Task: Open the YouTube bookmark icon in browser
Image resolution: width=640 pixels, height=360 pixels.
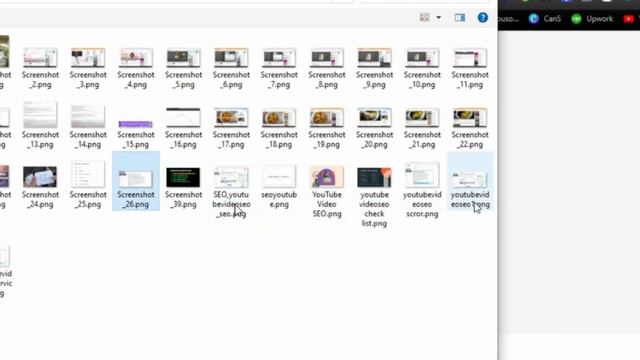Action: click(x=629, y=19)
